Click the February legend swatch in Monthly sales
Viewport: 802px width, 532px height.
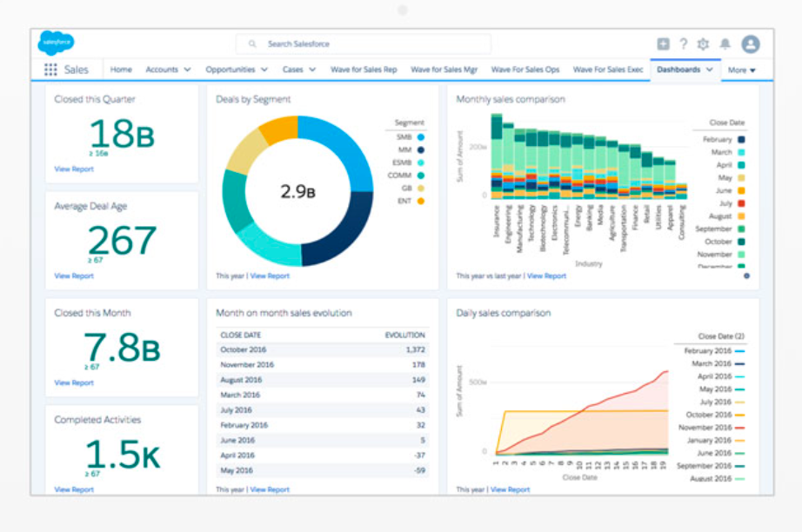741,139
